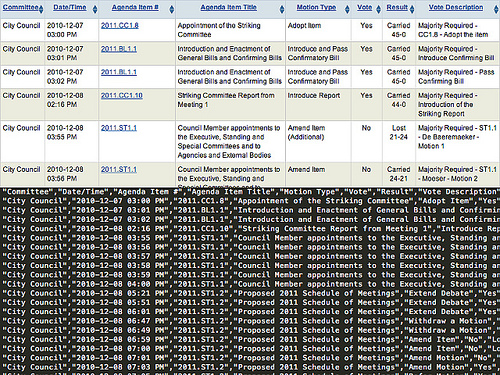Click the Vote Description header link
The height and width of the screenshot is (375, 500).
[456, 7]
